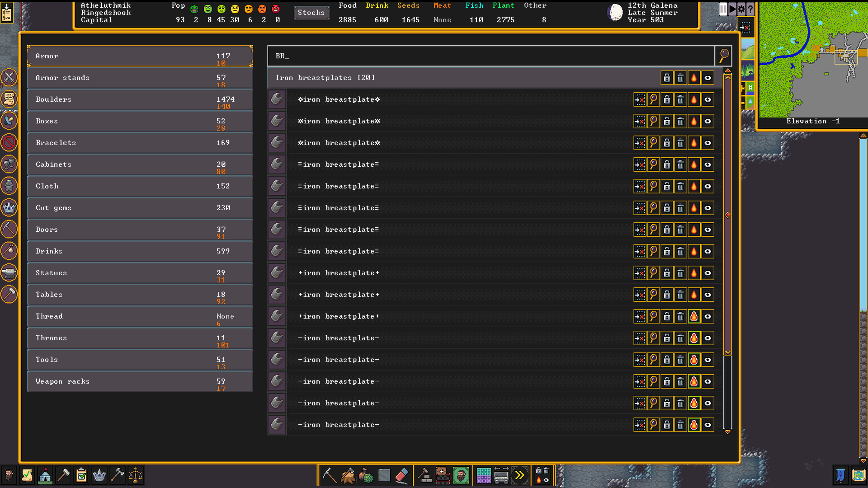Click the search magnifier icon beside the BR field
This screenshot has width=868, height=488.
pyautogui.click(x=724, y=56)
